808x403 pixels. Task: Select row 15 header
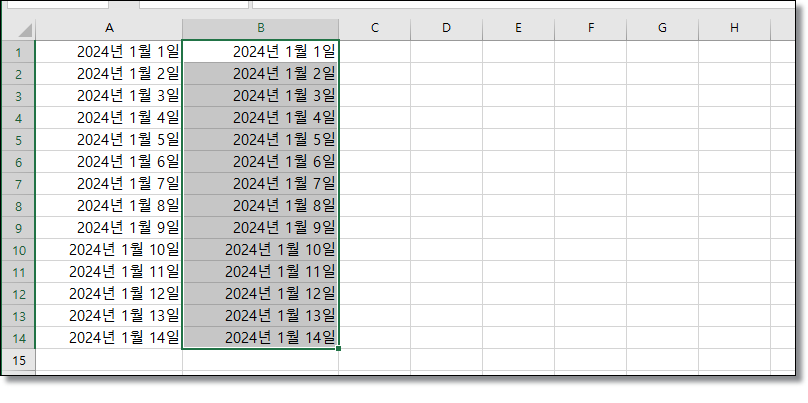coord(19,360)
